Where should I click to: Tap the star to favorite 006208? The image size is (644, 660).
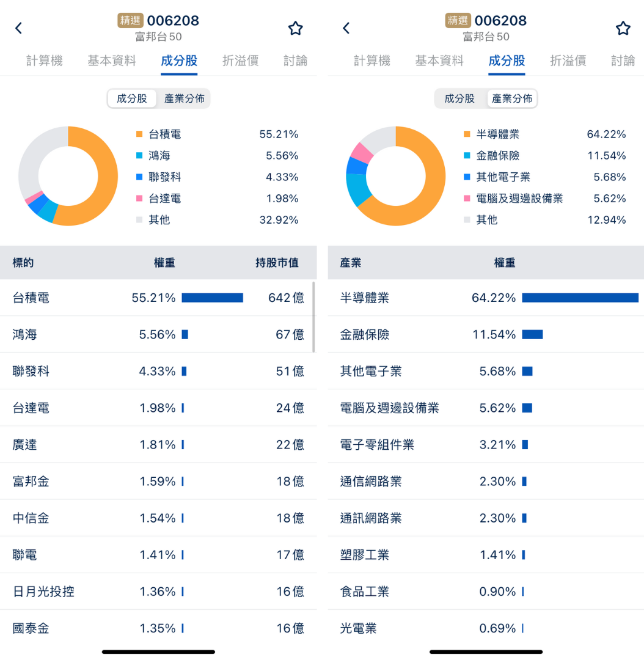coord(295,28)
